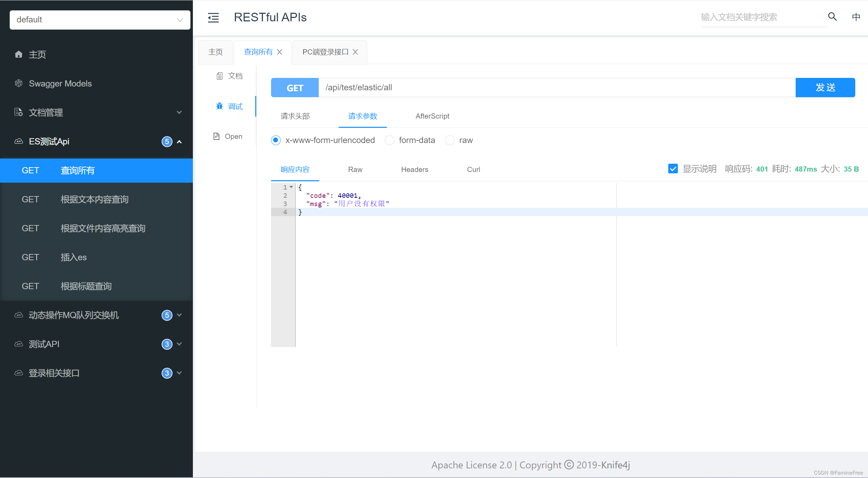Uncheck the 显示说明 checkbox
868x478 pixels.
point(673,169)
